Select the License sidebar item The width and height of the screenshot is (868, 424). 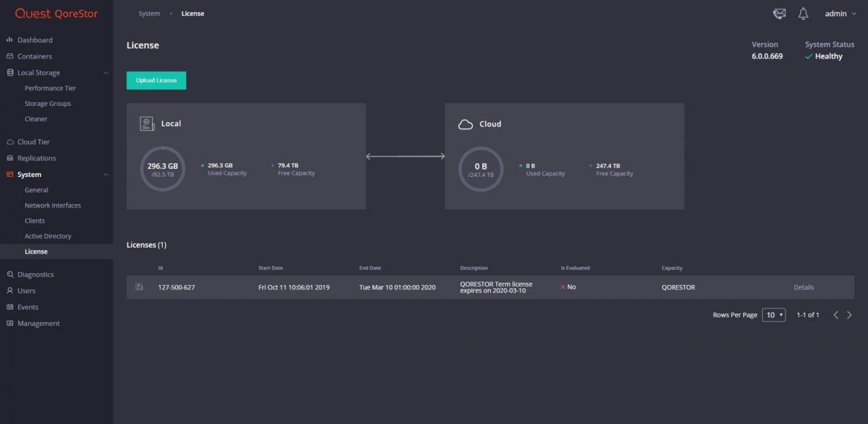[57, 252]
